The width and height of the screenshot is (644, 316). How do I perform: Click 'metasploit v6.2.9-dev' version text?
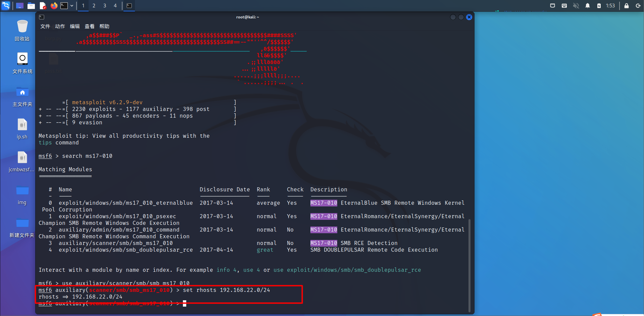point(107,103)
